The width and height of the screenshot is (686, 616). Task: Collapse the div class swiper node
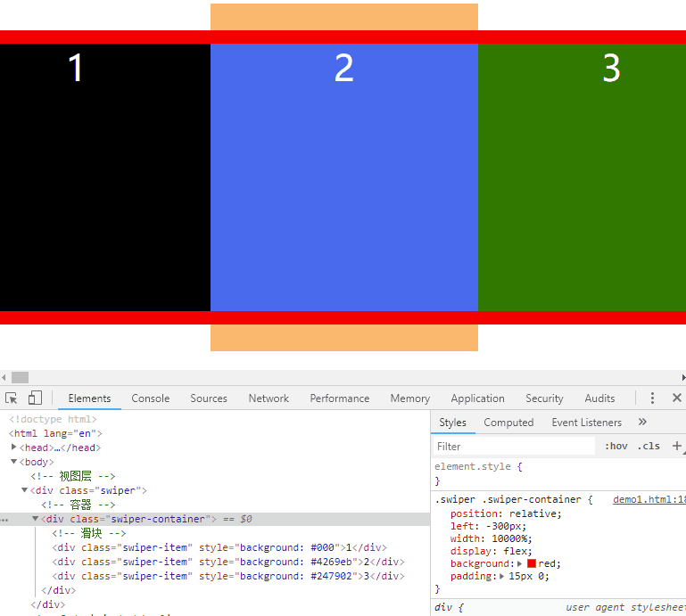[25, 490]
